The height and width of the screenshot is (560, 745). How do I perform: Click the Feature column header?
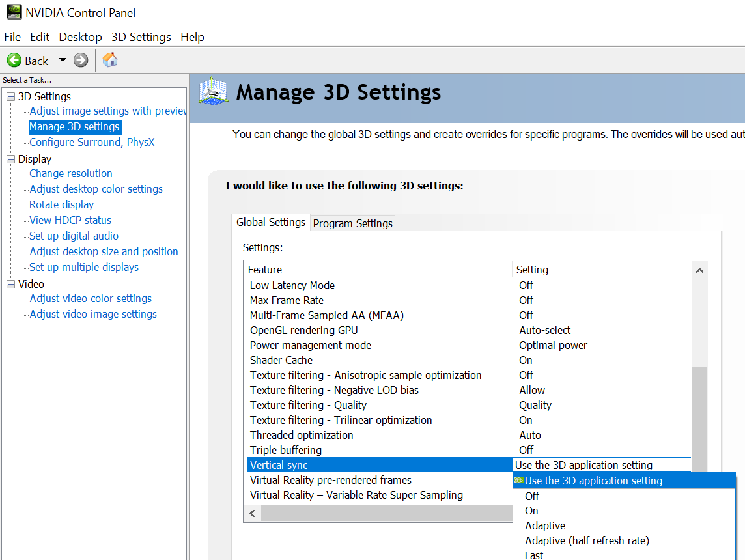tap(378, 270)
